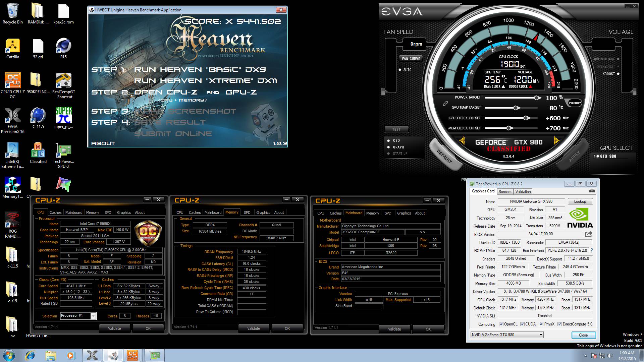Click Open CPU-Z in the Heaven step 2
Image resolution: width=644 pixels, height=362 pixels.
point(166,92)
